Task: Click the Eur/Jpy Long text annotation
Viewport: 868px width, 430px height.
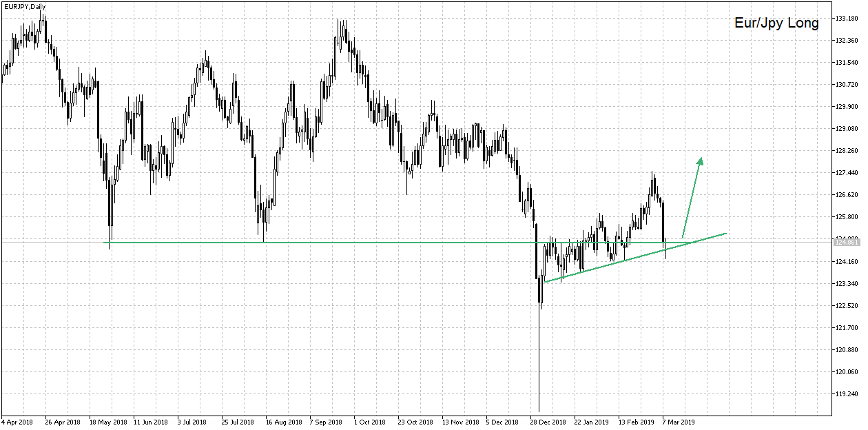Action: pyautogui.click(x=777, y=23)
